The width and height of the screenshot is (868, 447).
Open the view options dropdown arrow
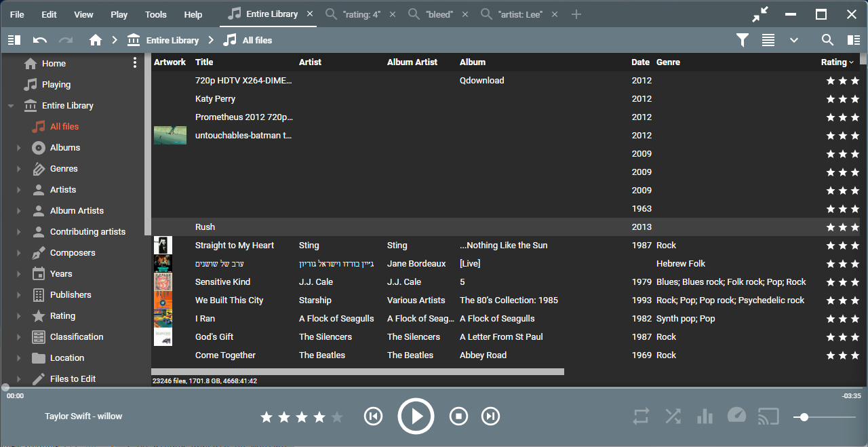click(x=794, y=40)
